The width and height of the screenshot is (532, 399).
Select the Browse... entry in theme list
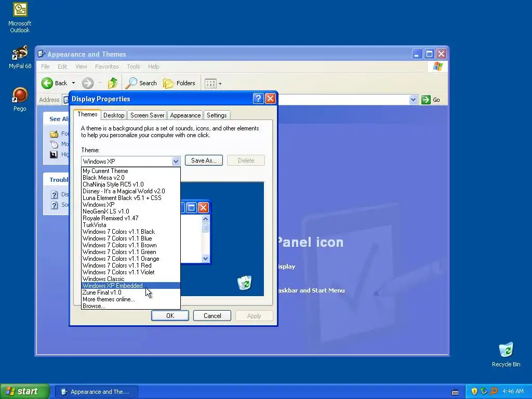click(131, 306)
